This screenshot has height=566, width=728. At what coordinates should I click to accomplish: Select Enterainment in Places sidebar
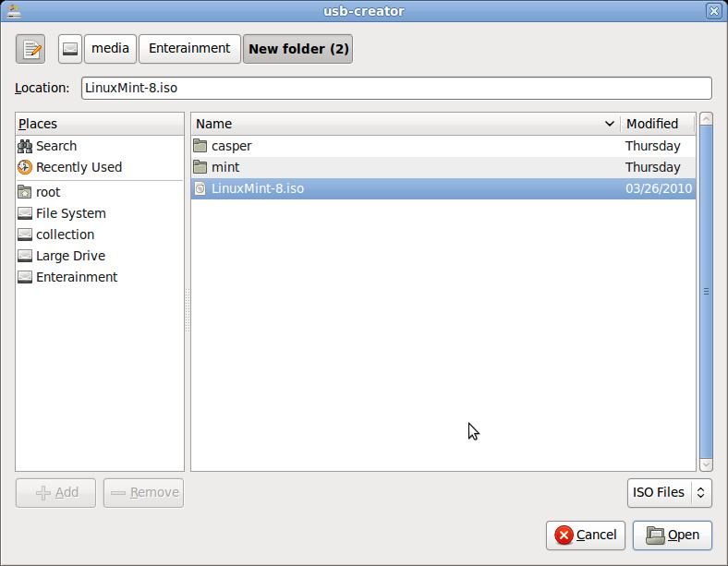(100, 277)
